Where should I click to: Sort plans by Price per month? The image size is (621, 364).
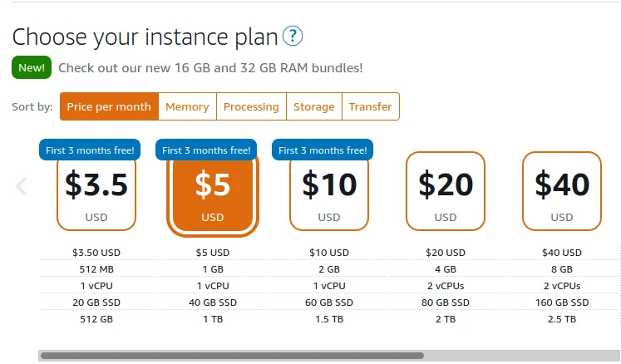(109, 106)
